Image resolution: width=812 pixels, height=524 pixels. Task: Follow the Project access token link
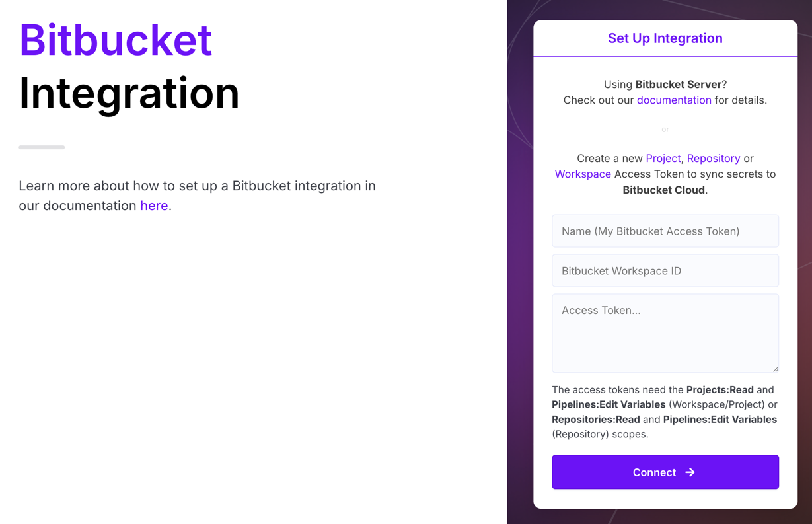click(663, 159)
